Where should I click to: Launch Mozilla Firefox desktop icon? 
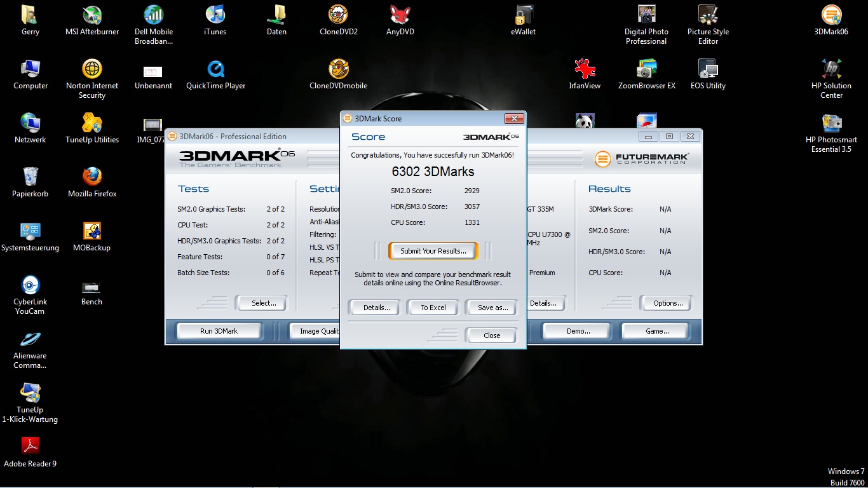point(92,182)
